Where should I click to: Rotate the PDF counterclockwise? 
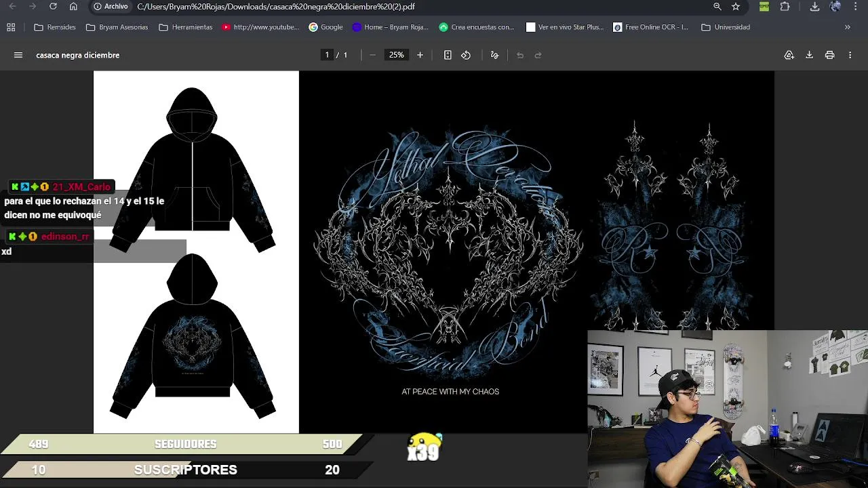point(466,55)
